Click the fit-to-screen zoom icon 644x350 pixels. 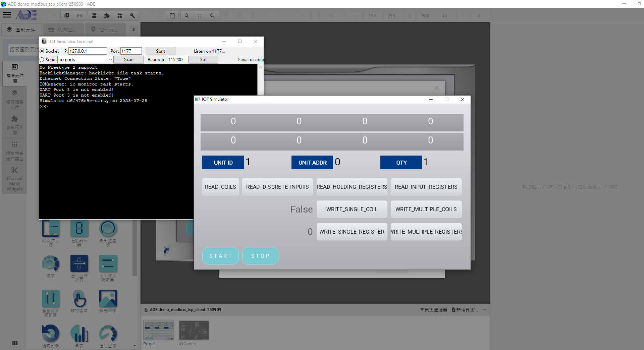click(200, 16)
